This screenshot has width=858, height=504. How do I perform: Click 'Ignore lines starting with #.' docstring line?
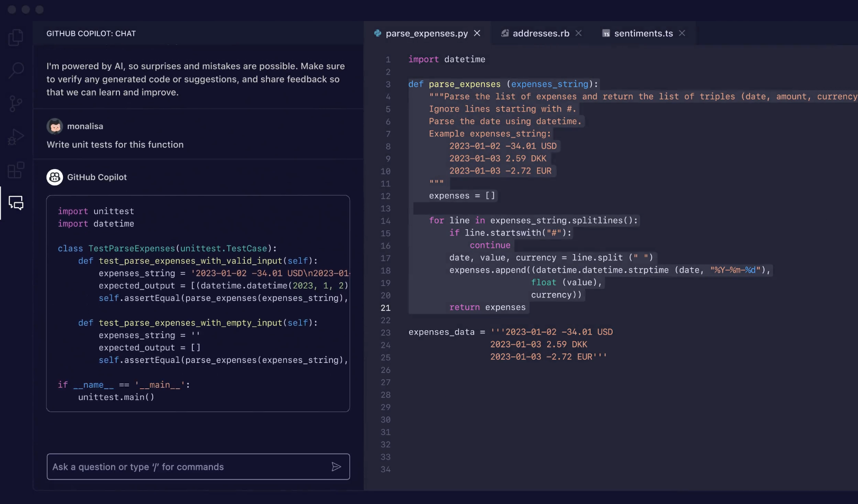502,109
